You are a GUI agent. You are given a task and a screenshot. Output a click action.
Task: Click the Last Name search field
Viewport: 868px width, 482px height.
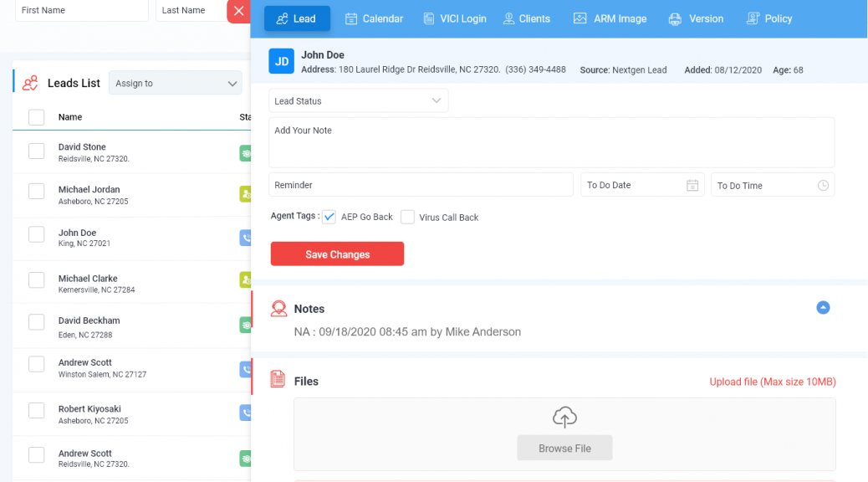click(191, 11)
